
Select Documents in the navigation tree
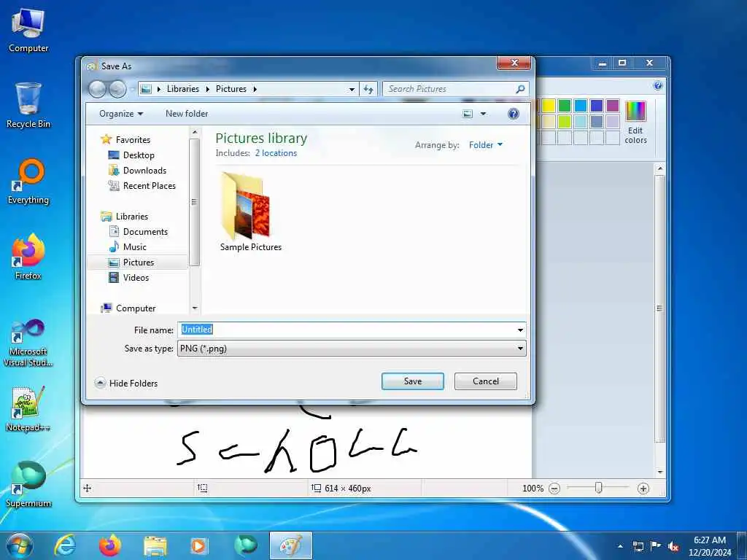coord(139,232)
